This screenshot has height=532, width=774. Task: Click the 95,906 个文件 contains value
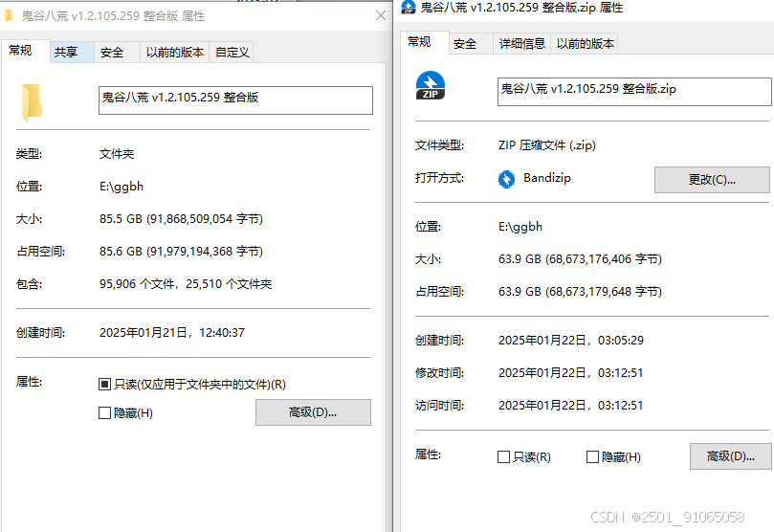(x=186, y=284)
